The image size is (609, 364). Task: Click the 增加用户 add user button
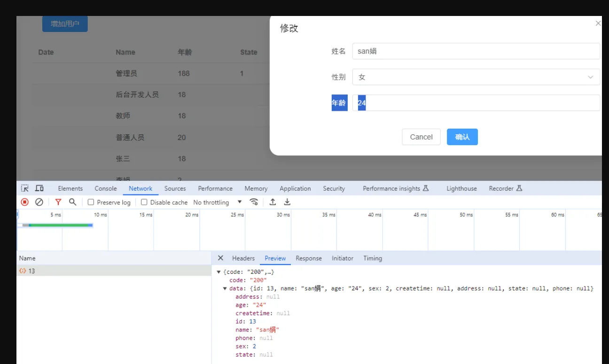[x=65, y=23]
